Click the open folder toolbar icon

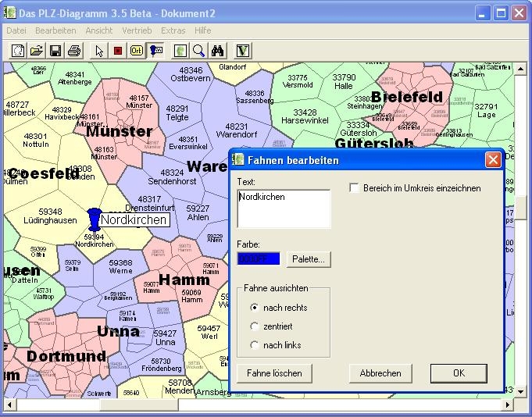pos(36,51)
